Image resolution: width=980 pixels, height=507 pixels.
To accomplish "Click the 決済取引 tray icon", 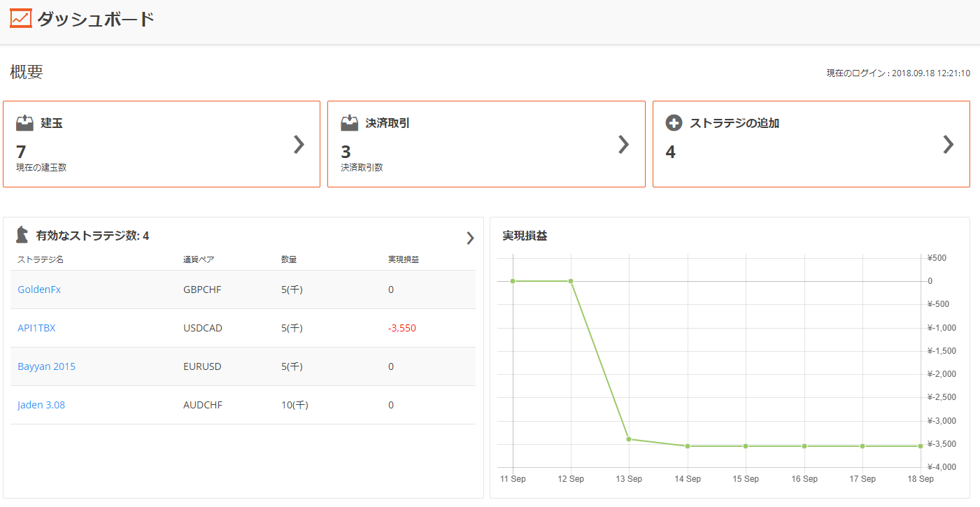I will pos(350,123).
